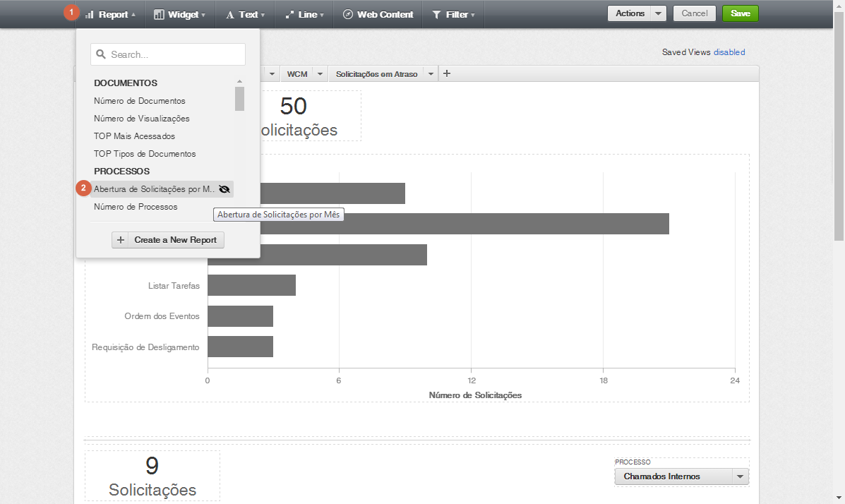The width and height of the screenshot is (845, 504).
Task: Click the Chamados Internos dropdown arrow
Action: pos(741,476)
